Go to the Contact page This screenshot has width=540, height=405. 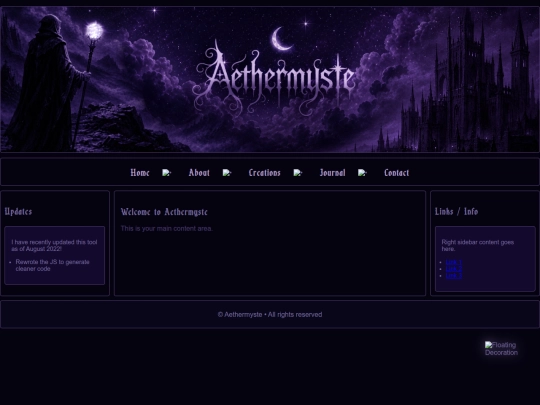click(396, 173)
